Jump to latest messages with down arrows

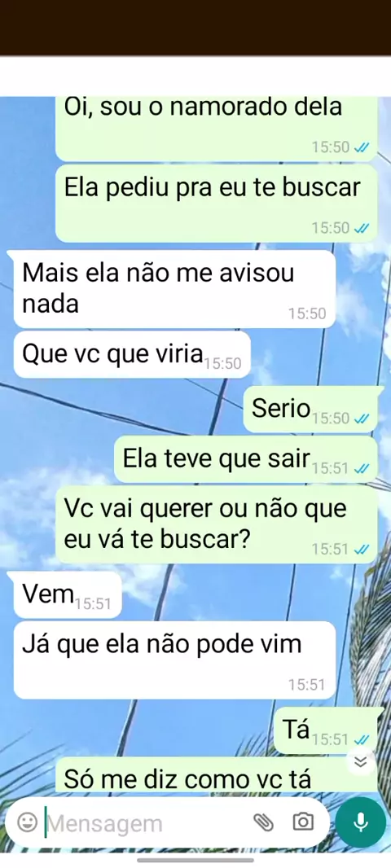pos(361,762)
